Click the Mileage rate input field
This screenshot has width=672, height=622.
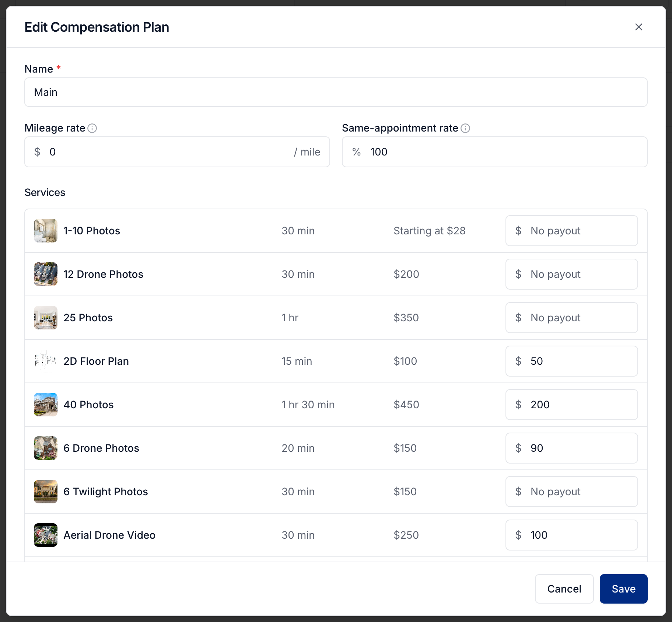tap(177, 152)
